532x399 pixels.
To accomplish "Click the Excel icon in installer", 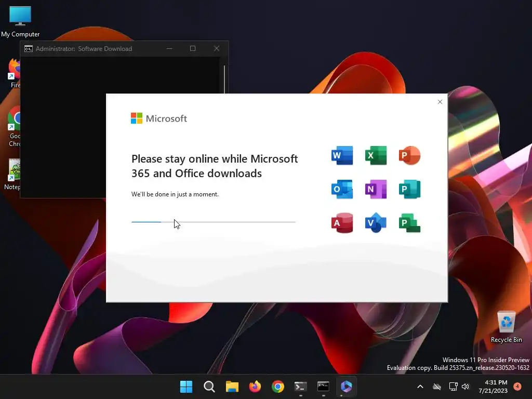I will click(x=376, y=155).
